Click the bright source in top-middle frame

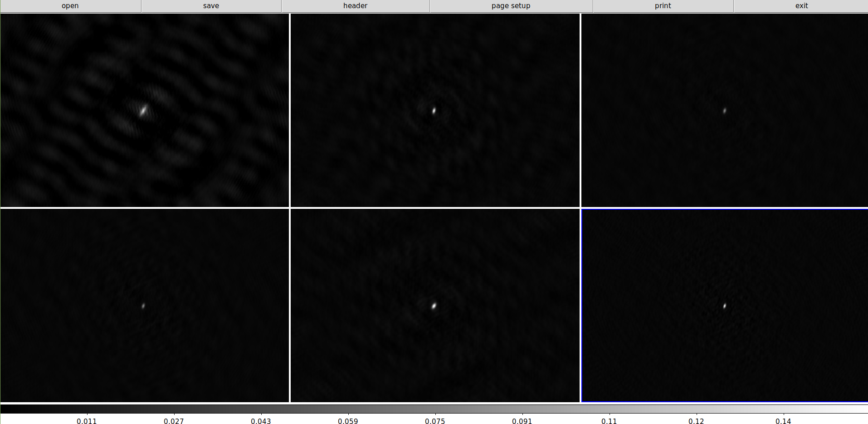coord(434,110)
